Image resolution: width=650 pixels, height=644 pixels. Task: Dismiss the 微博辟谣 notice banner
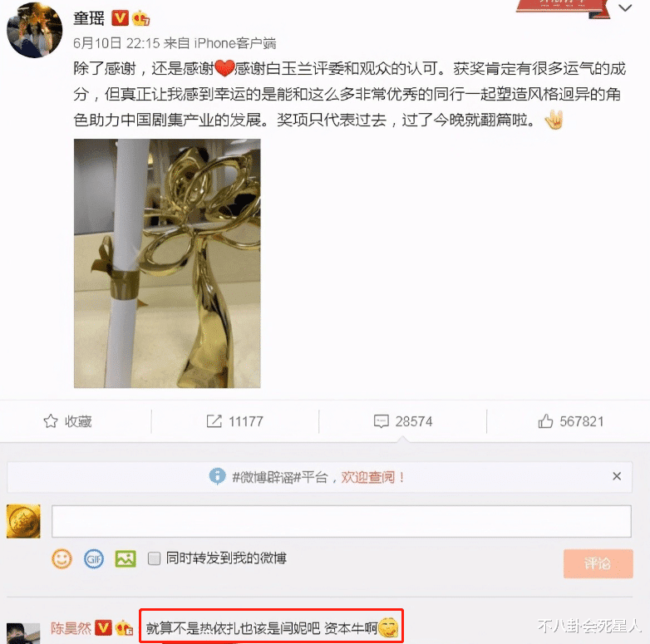pos(617,476)
